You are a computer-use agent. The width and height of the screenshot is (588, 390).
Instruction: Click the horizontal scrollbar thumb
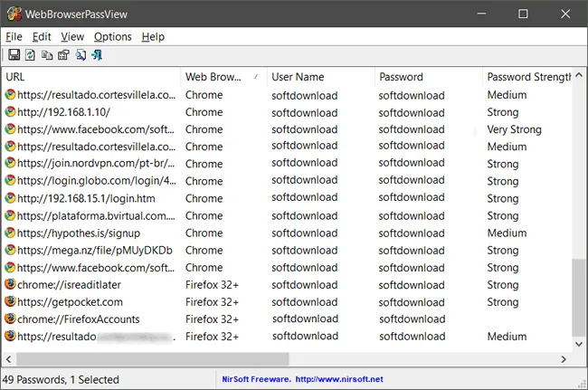(x=152, y=359)
